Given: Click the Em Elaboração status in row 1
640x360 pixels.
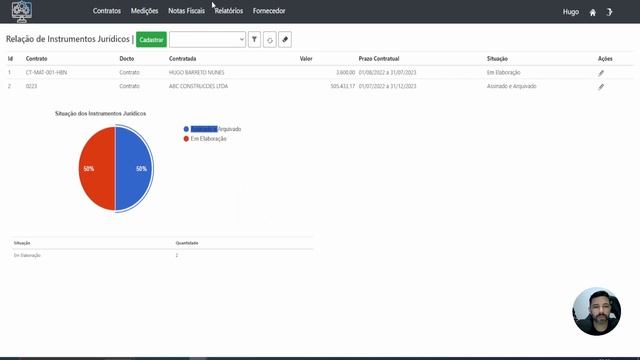Looking at the screenshot, I should point(504,73).
